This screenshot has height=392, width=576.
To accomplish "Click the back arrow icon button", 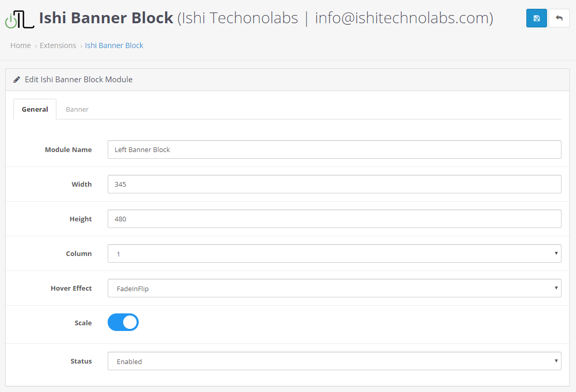I will coord(559,18).
